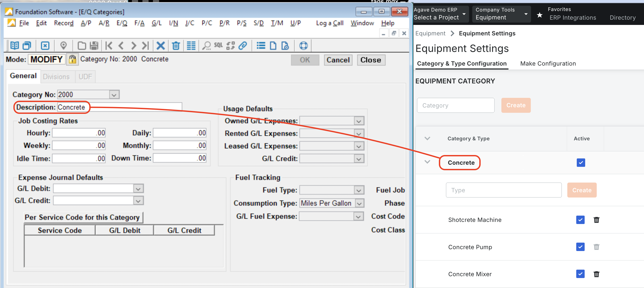Open Expense Journal G/L Credit dropdown
Image resolution: width=644 pixels, height=288 pixels.
138,201
